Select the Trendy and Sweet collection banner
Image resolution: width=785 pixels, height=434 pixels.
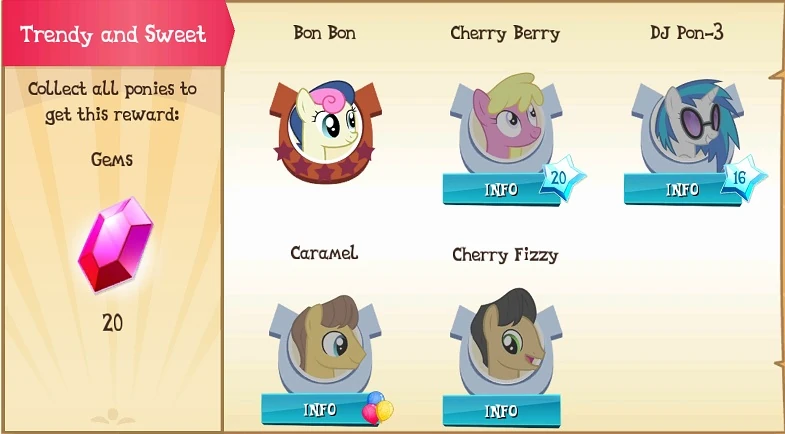tap(118, 35)
